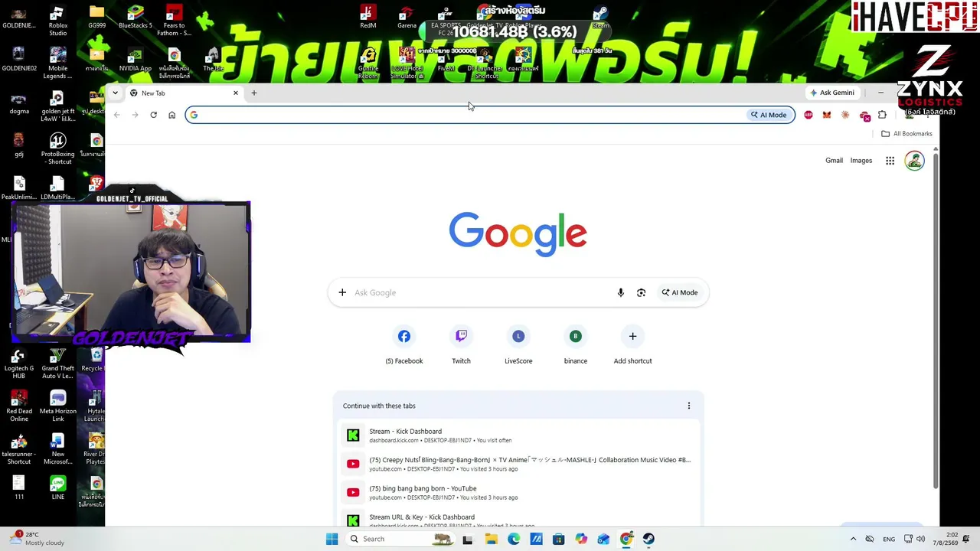Open the weather widget showing 28°C

click(37, 539)
